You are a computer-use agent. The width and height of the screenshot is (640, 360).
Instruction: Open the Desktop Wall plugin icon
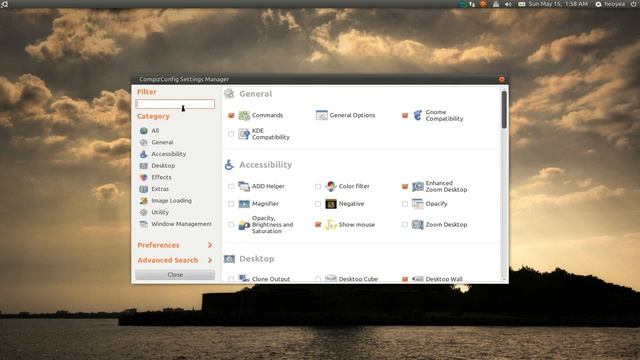[418, 279]
